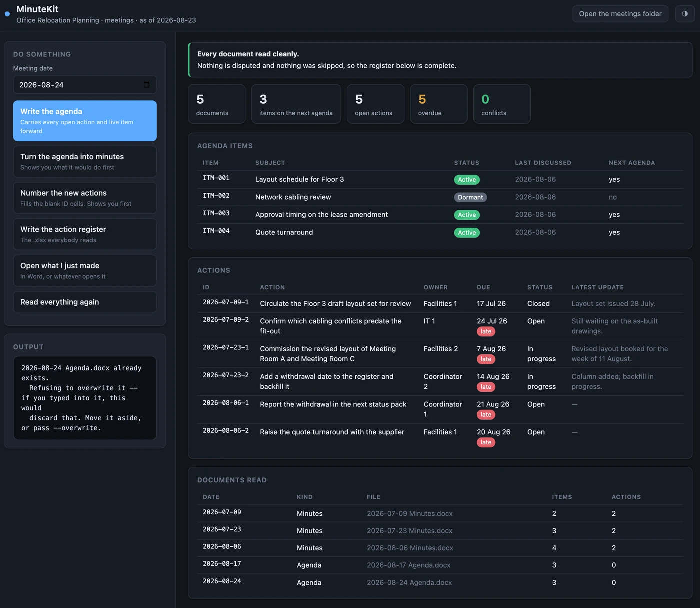Select agenda item ITM-001

[x=216, y=178]
